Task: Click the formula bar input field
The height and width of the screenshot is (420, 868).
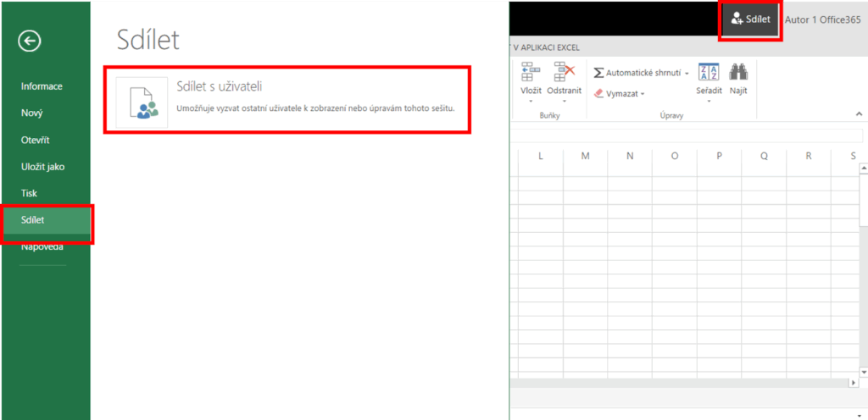Action: pyautogui.click(x=687, y=135)
